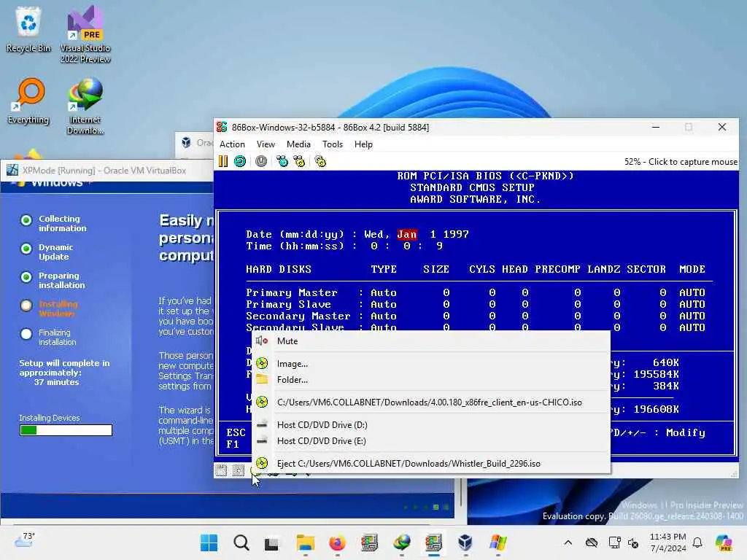Select Image... to mount a disc image
The width and height of the screenshot is (747, 560).
[x=430, y=364]
